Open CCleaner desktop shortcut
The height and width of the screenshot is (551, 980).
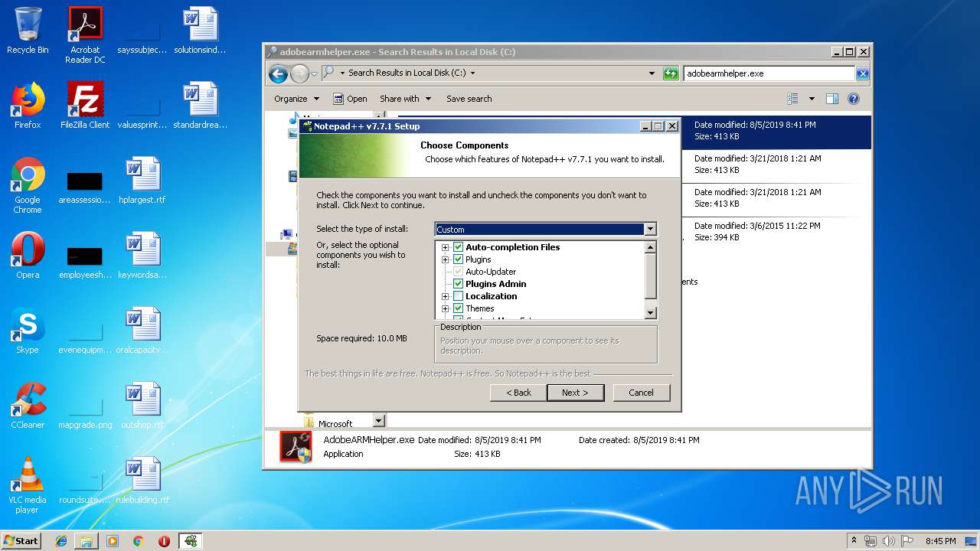(28, 406)
